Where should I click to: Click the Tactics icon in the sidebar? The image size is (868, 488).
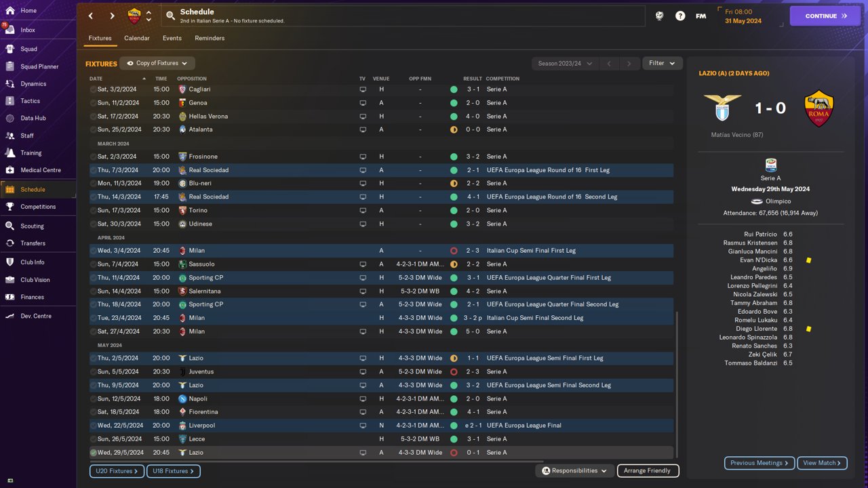click(9, 101)
